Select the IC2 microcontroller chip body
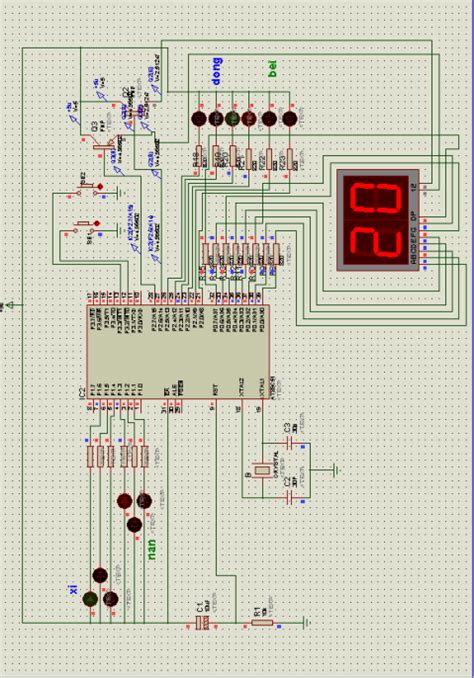 pyautogui.click(x=178, y=351)
